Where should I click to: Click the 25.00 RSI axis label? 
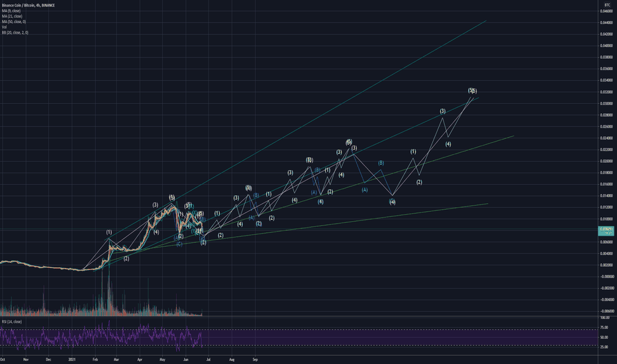604,347
